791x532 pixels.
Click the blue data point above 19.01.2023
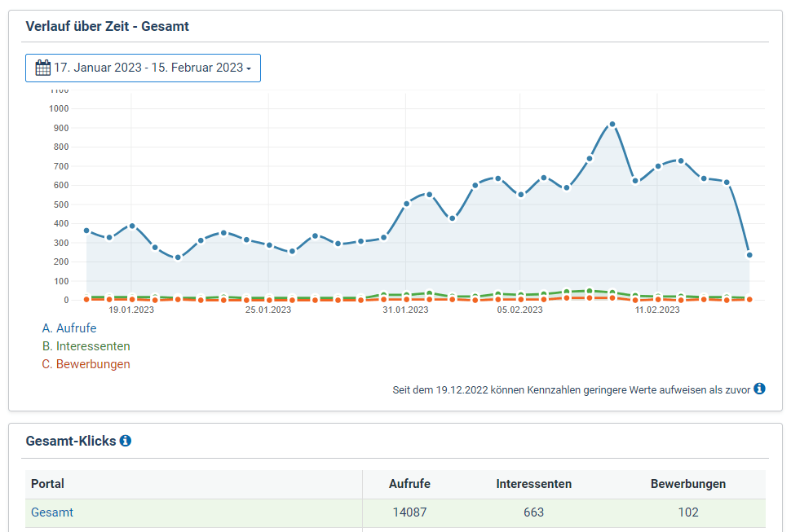coord(132,226)
